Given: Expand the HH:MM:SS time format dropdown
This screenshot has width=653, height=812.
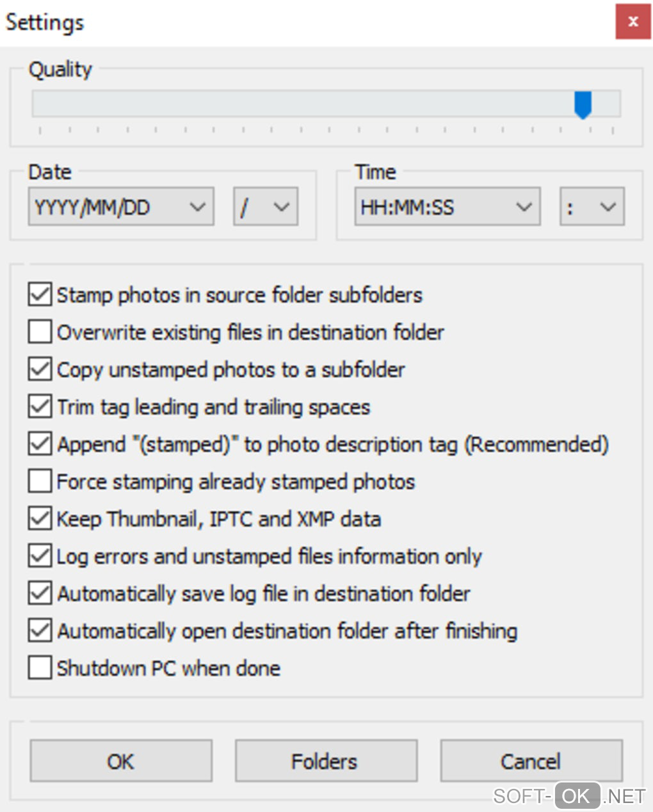Looking at the screenshot, I should pyautogui.click(x=447, y=207).
